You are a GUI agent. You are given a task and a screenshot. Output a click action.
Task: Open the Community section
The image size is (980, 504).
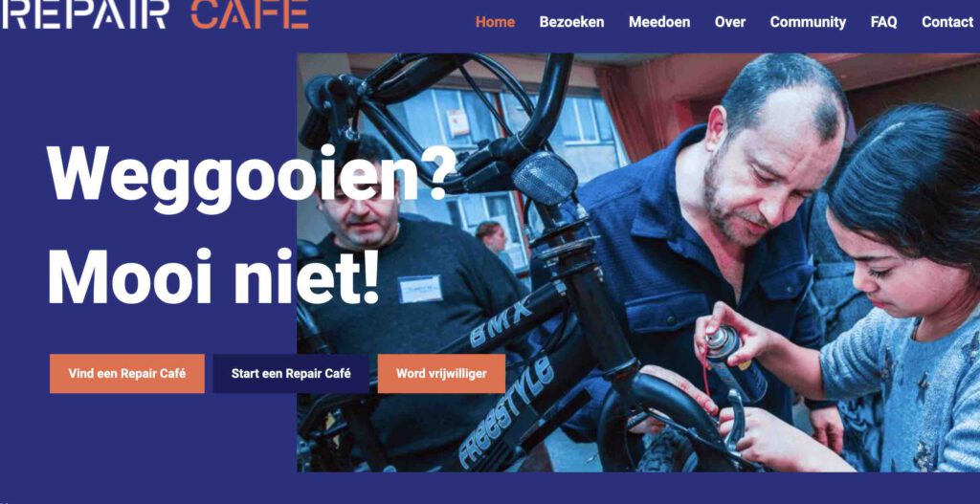[x=808, y=22]
